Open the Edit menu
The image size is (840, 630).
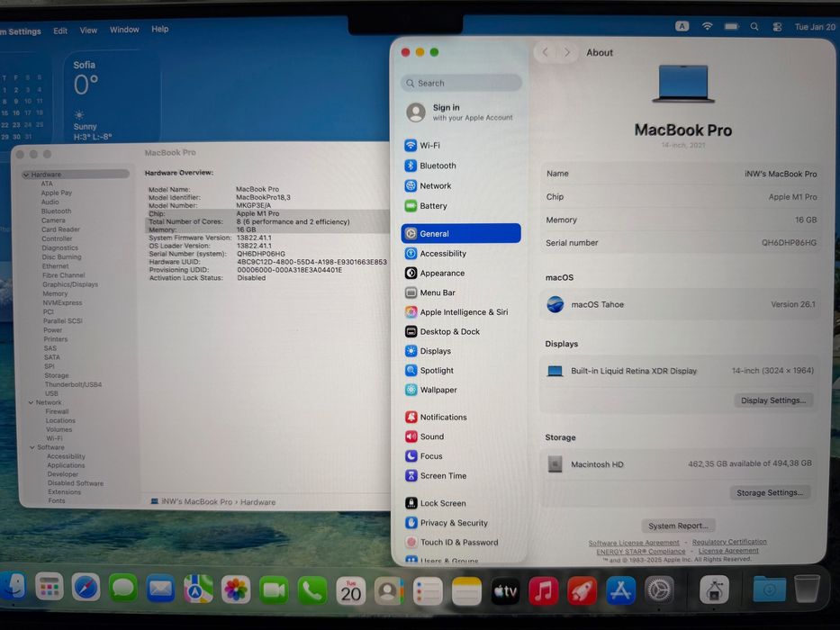tap(60, 31)
